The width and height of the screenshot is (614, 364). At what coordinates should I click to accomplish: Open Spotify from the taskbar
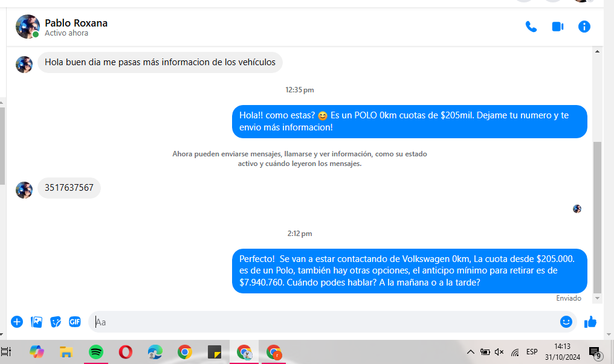click(95, 352)
